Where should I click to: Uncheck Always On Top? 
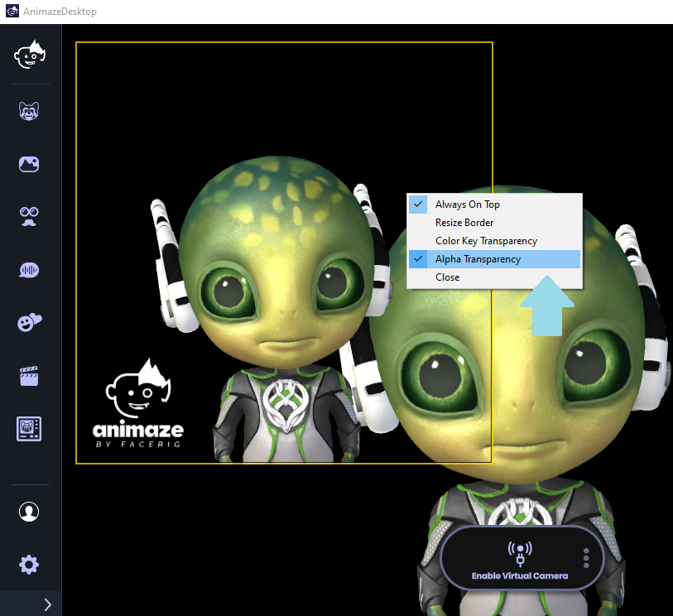pyautogui.click(x=468, y=204)
